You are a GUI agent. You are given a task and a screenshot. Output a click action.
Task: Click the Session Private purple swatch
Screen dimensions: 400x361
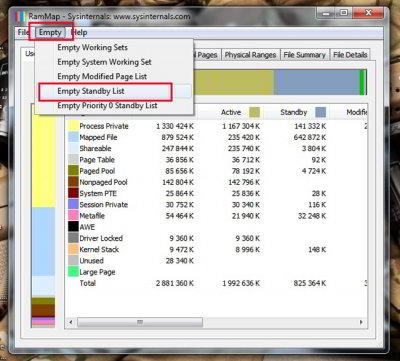pos(73,205)
